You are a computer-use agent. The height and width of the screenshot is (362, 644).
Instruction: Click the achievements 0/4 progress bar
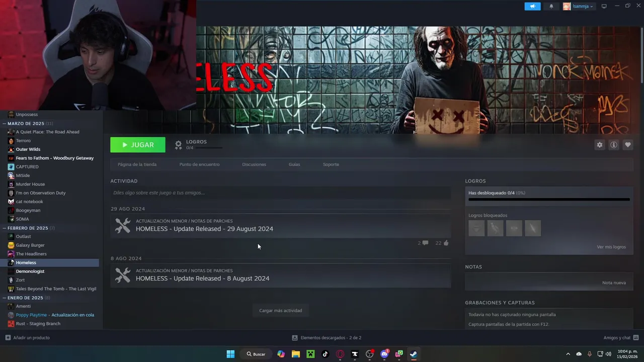[x=549, y=200]
